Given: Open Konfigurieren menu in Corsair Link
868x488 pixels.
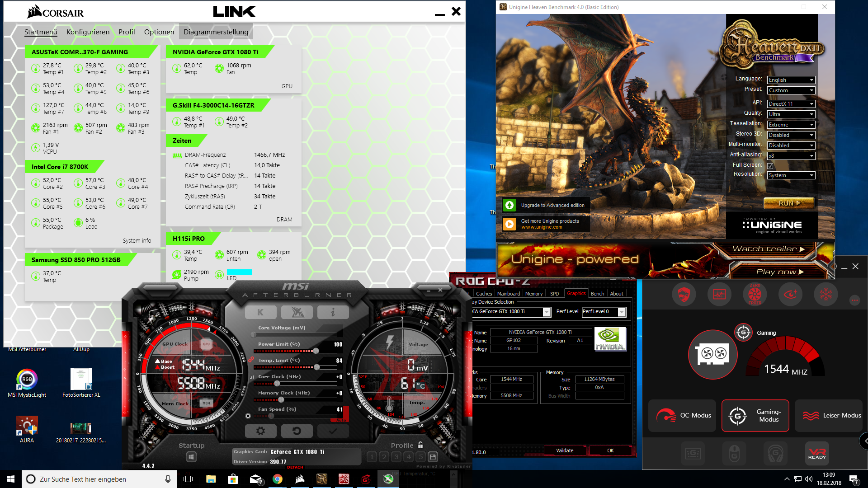Looking at the screenshot, I should pyautogui.click(x=88, y=32).
